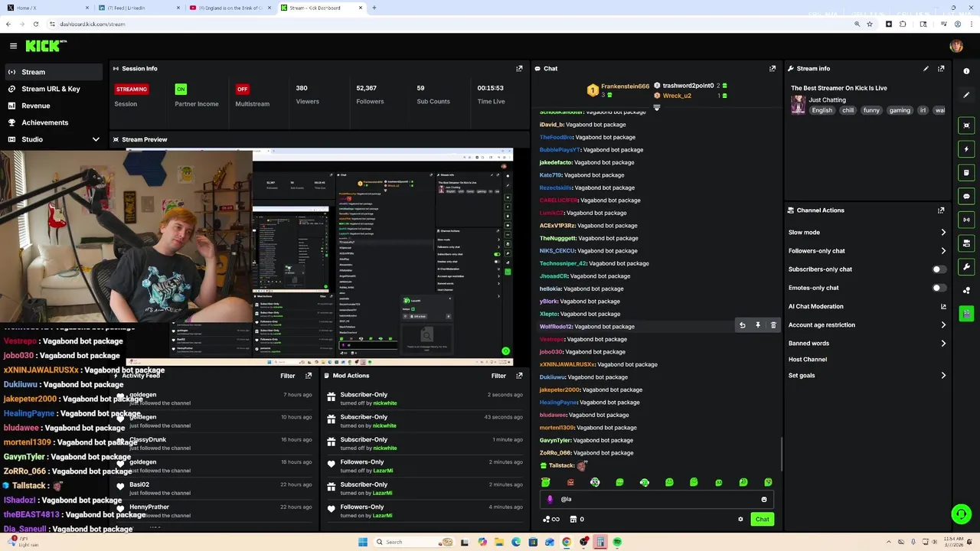Click the gaming tag in Stream info

point(900,110)
